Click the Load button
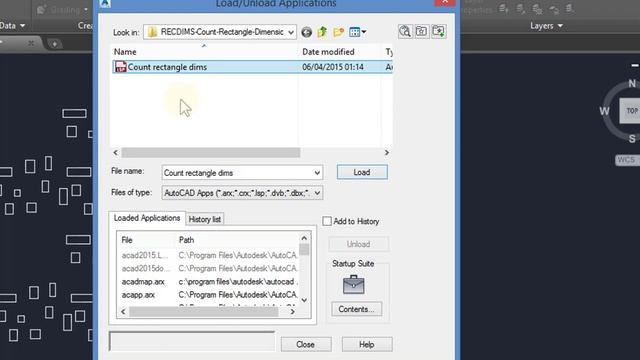The width and height of the screenshot is (640, 360). (x=362, y=172)
